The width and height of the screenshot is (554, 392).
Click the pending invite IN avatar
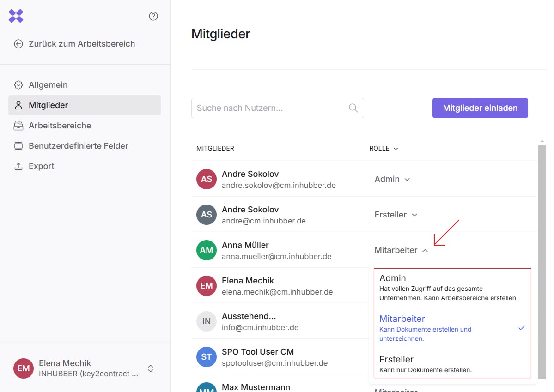pyautogui.click(x=207, y=321)
